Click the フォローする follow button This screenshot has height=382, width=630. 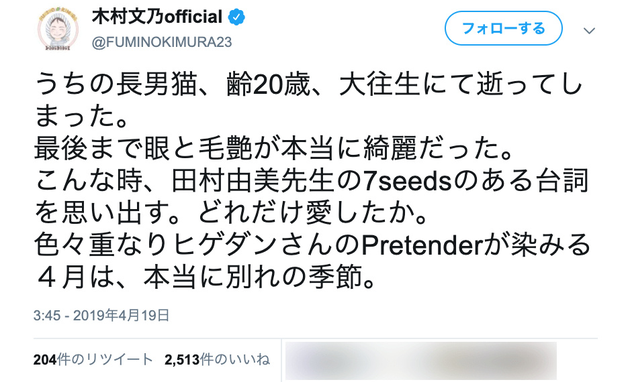(503, 28)
